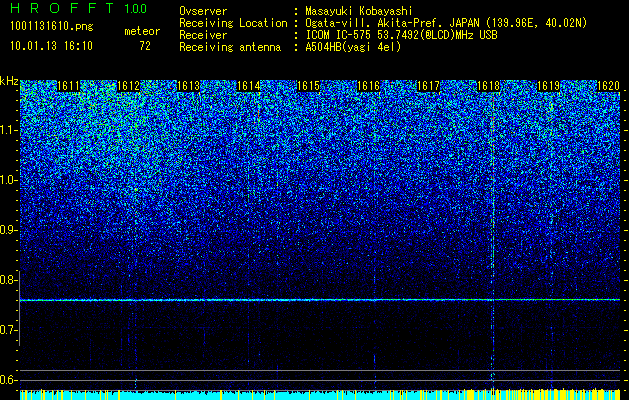
Task: Click the kHz axis unit label
Action: 9,81
